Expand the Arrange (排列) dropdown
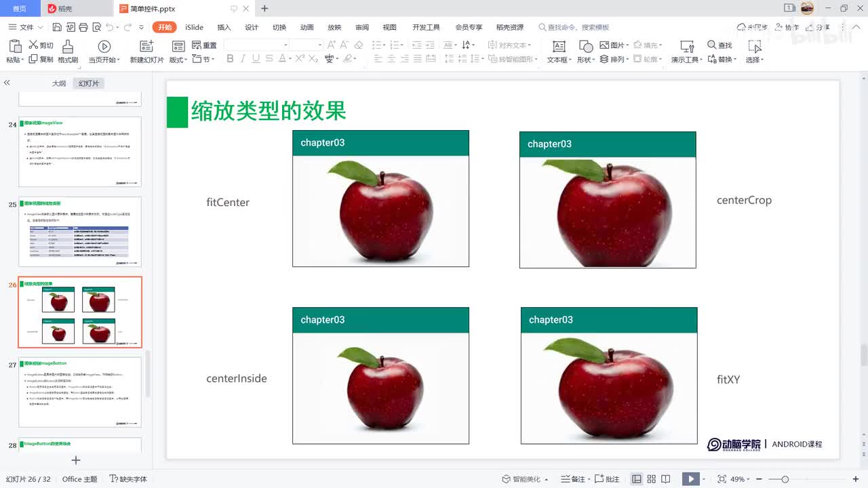Viewport: 868px width, 488px height. coord(628,60)
